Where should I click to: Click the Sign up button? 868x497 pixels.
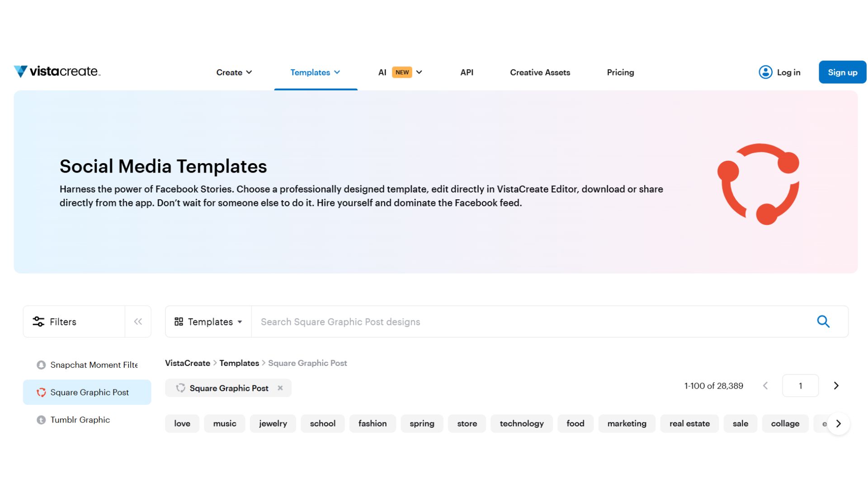coord(842,72)
